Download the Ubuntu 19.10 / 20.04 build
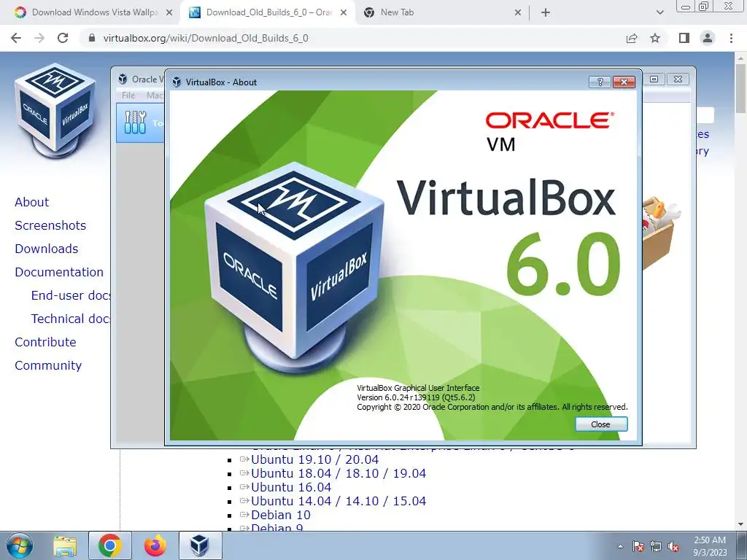The image size is (747, 560). point(314,459)
